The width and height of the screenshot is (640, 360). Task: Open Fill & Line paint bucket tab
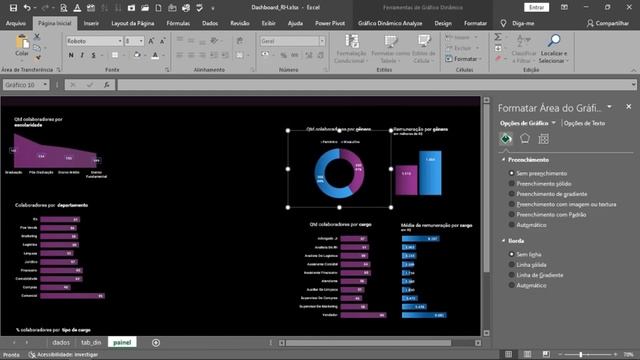coord(506,139)
